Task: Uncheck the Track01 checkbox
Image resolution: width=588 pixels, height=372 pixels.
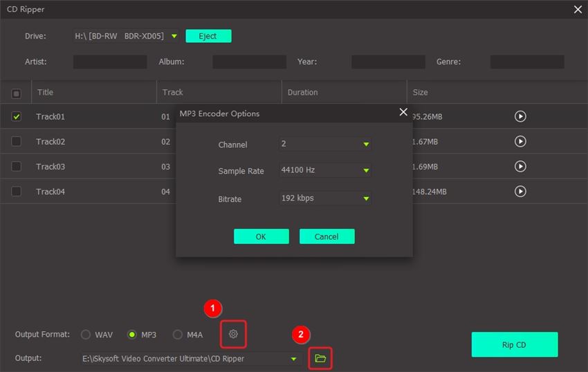Action: [x=17, y=117]
